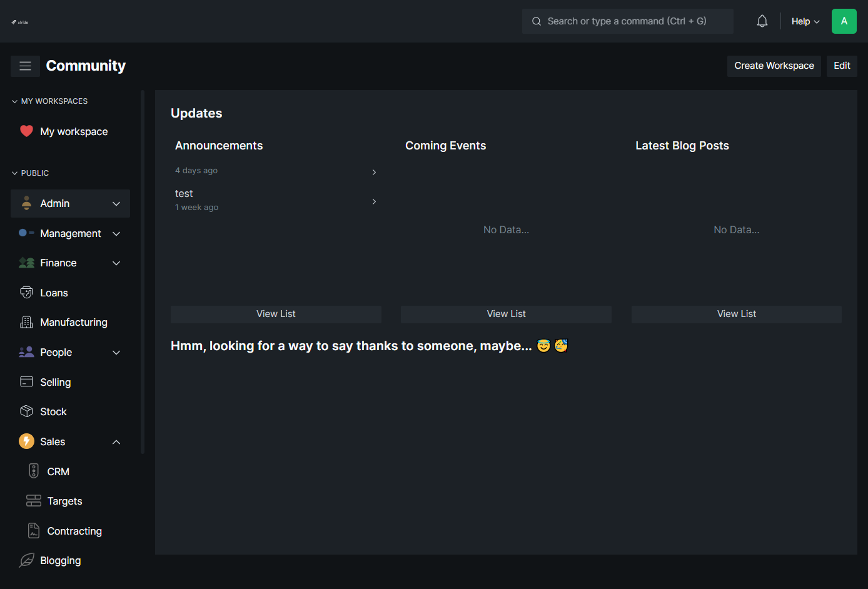Click the Stride logo in the header
Viewport: 868px width, 589px height.
coord(20,22)
